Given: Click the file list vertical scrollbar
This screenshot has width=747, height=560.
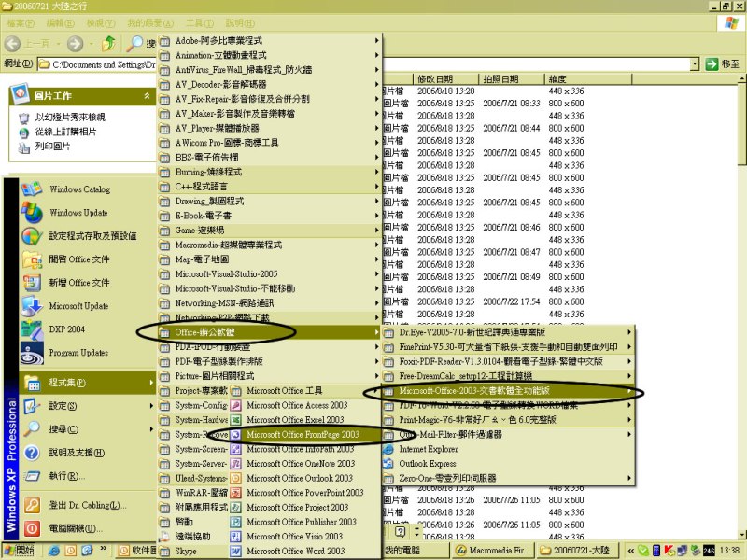Looking at the screenshot, I should tap(741, 305).
